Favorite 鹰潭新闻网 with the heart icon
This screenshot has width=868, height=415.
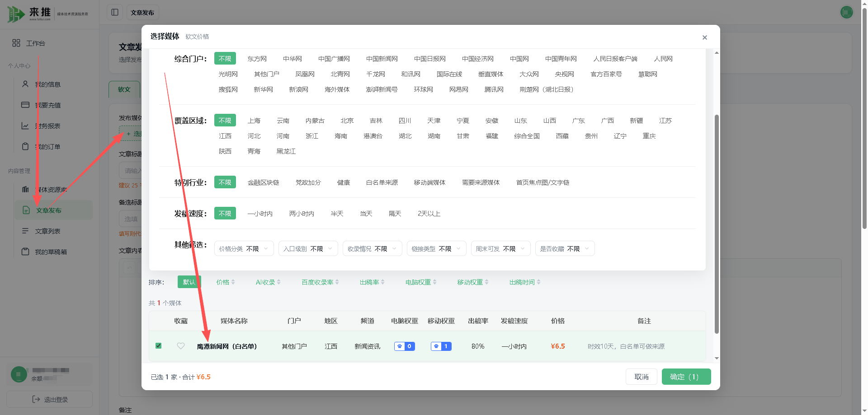coord(181,346)
